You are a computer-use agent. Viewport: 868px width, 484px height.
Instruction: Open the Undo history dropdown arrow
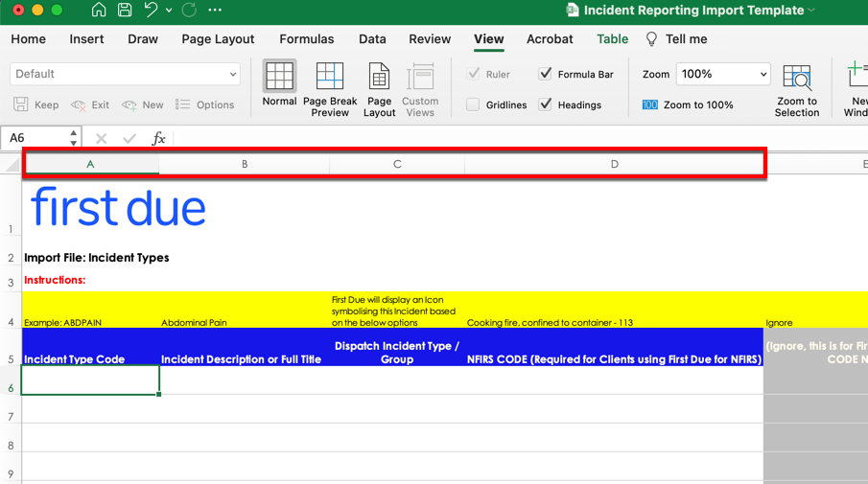point(169,10)
